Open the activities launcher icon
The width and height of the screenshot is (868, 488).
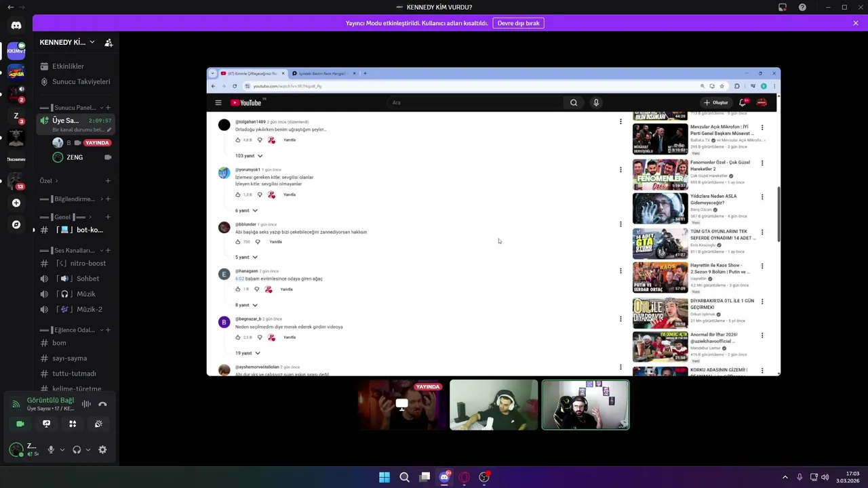pos(73,424)
